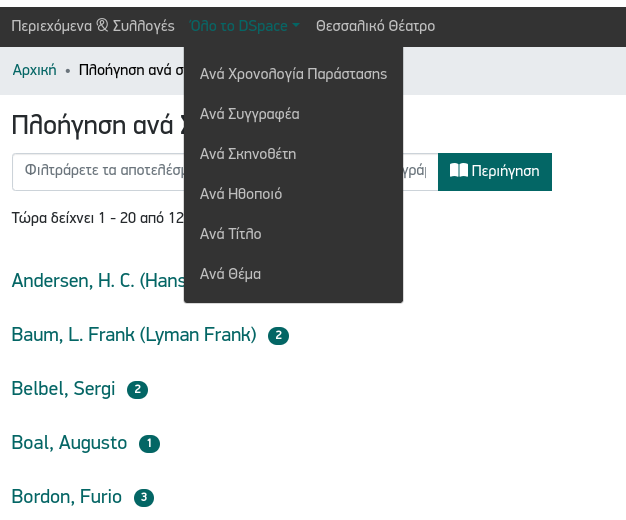Pick Ανά Ηθοποιό in the dropdown
Screen dimensions: 626x520
[x=241, y=194]
